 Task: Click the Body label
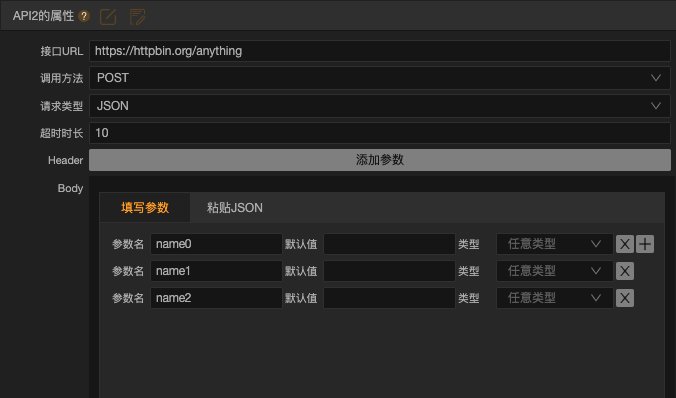coord(70,188)
